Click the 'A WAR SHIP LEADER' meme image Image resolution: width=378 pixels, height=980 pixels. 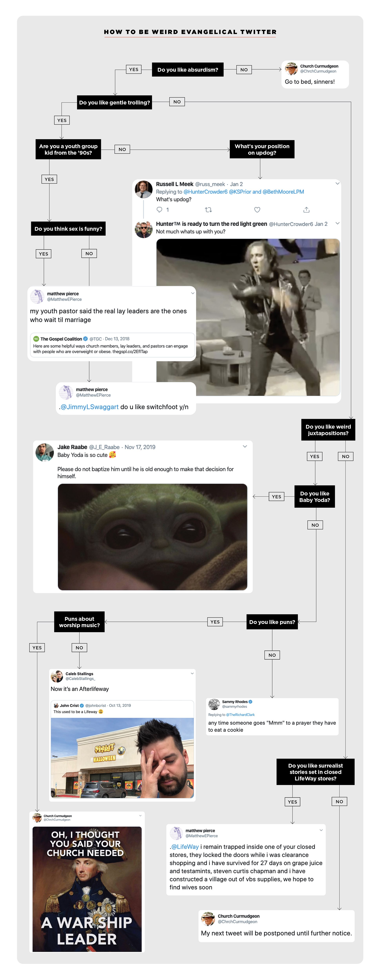click(x=87, y=889)
